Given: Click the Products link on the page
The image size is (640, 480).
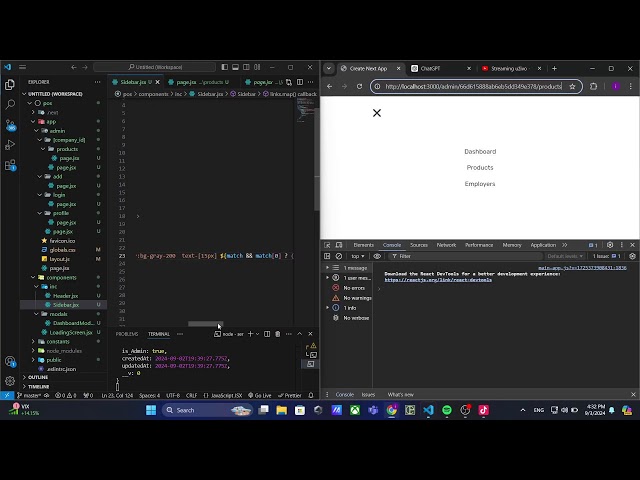Looking at the screenshot, I should 480,167.
